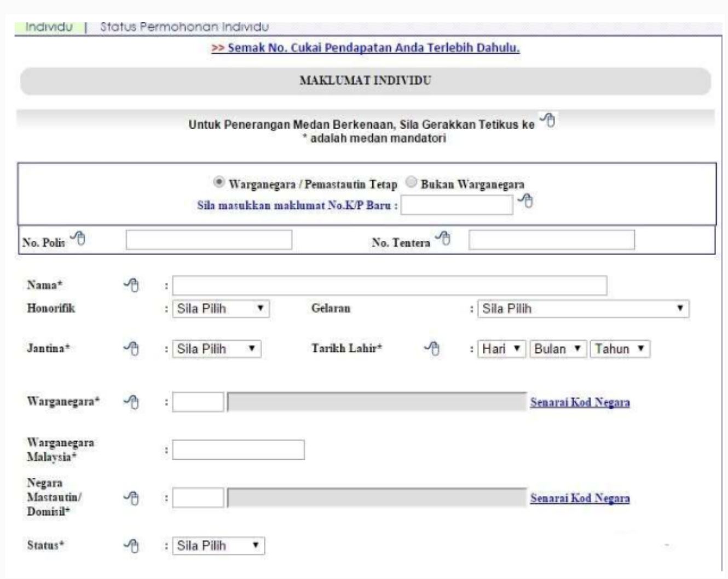Open the Individu tab
The height and width of the screenshot is (579, 728).
[x=49, y=27]
